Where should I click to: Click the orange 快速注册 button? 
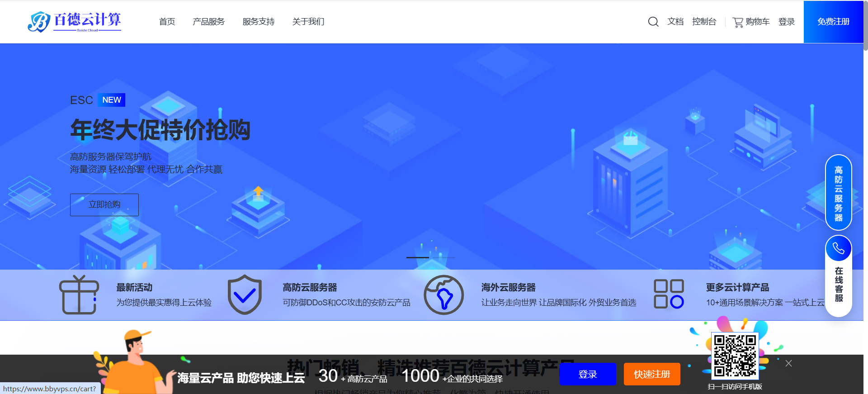click(652, 374)
